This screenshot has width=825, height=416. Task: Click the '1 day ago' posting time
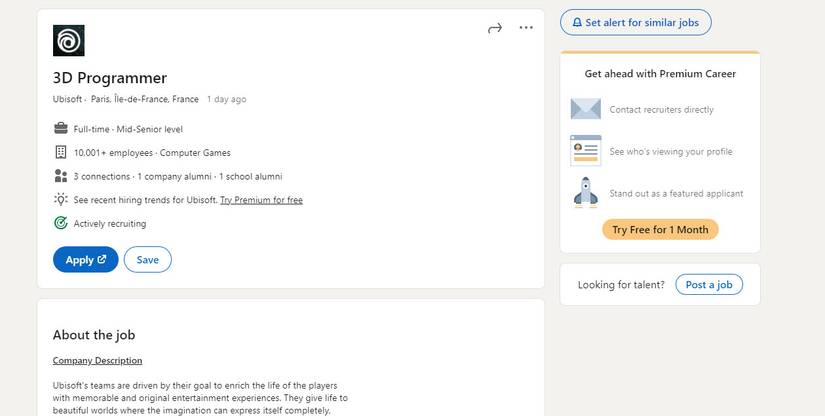tap(227, 99)
